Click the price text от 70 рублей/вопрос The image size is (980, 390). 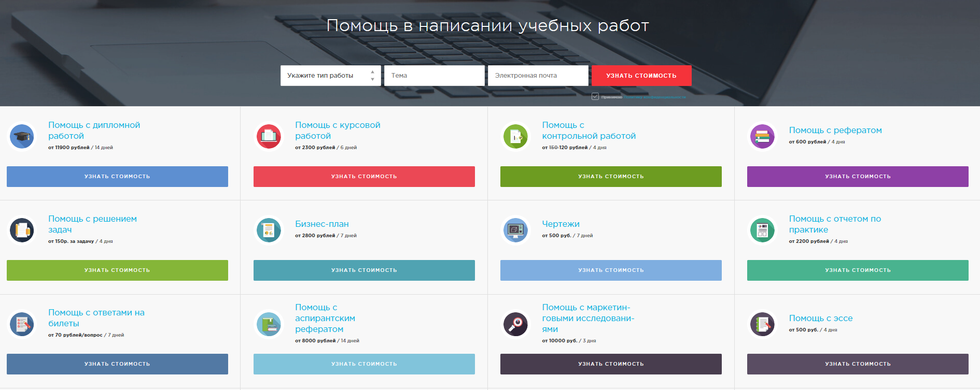click(75, 335)
